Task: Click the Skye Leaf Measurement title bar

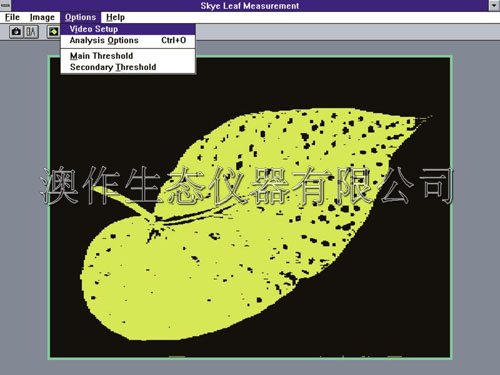Action: (250, 6)
